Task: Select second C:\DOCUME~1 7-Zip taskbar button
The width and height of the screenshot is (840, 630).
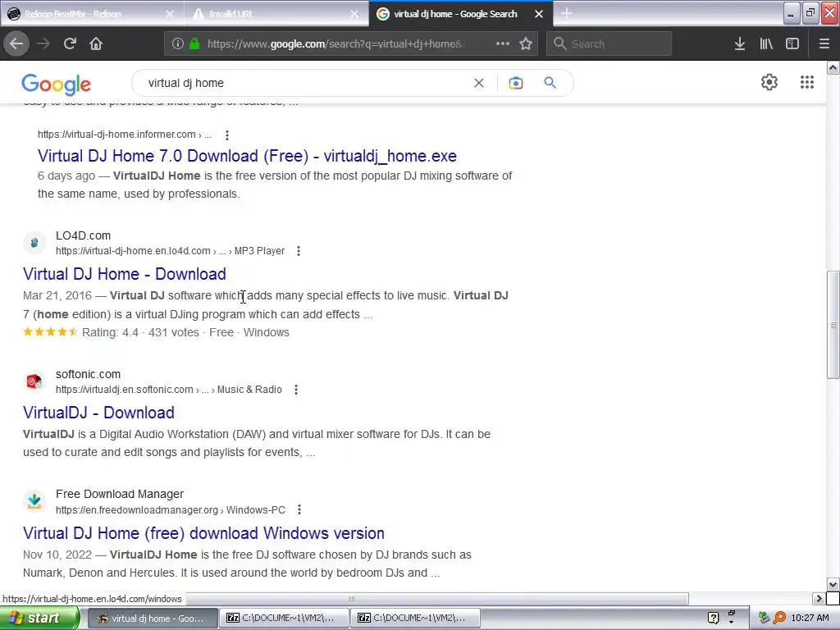Action: point(415,619)
